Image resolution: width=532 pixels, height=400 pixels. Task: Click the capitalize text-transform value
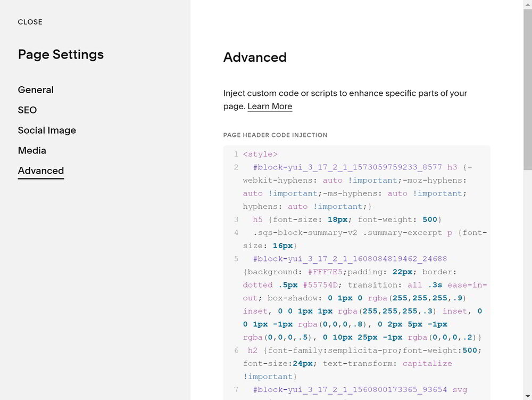(x=427, y=364)
